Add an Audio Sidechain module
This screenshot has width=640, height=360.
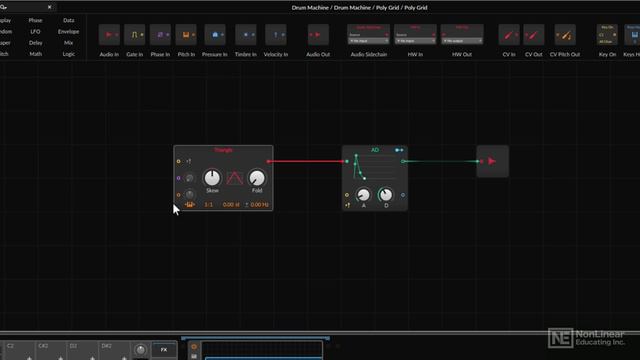(x=369, y=35)
